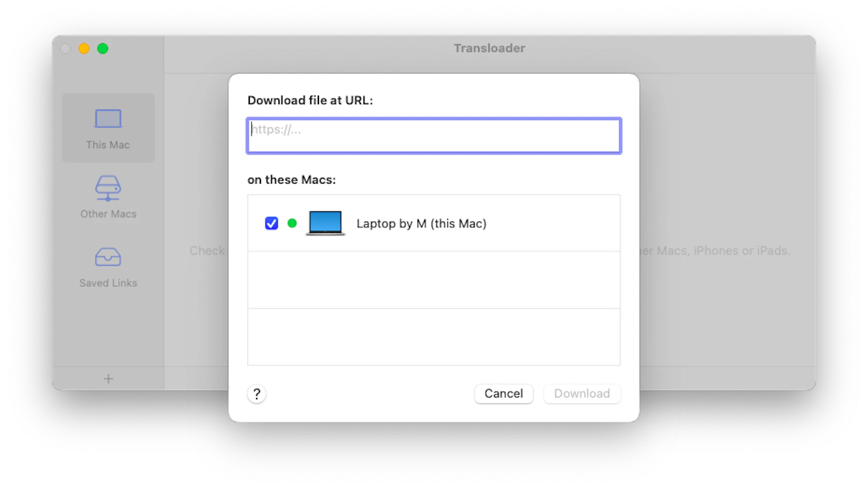Image resolution: width=868 pixels, height=491 pixels.
Task: Open the Other Macs section
Action: click(108, 198)
